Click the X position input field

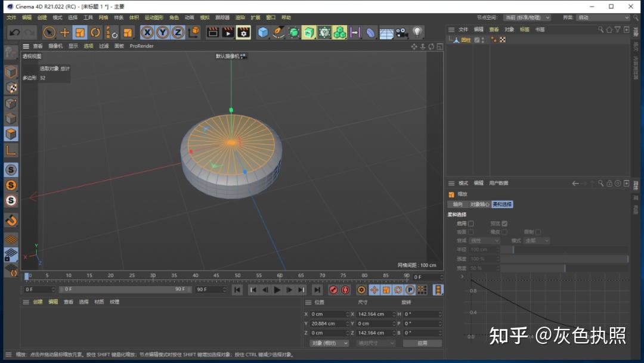click(328, 314)
